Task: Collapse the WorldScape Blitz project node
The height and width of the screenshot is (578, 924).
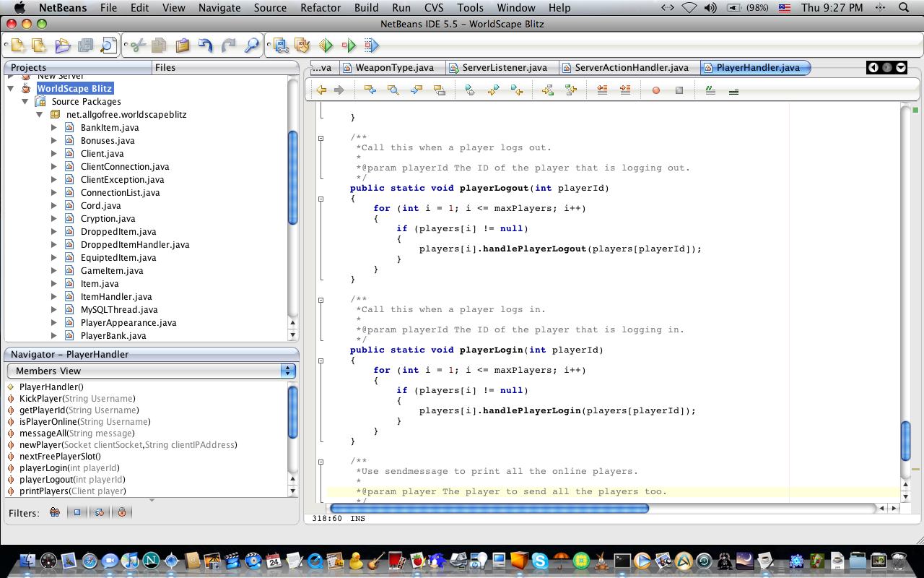Action: coord(11,89)
